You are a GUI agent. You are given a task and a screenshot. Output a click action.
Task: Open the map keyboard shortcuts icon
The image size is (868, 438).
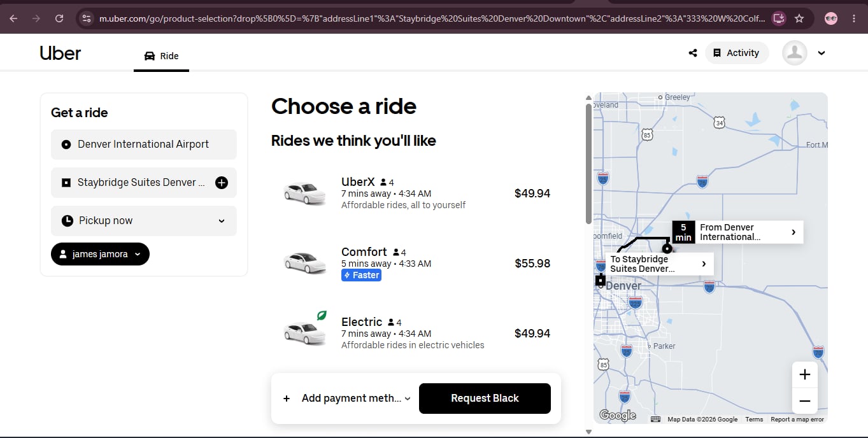655,419
